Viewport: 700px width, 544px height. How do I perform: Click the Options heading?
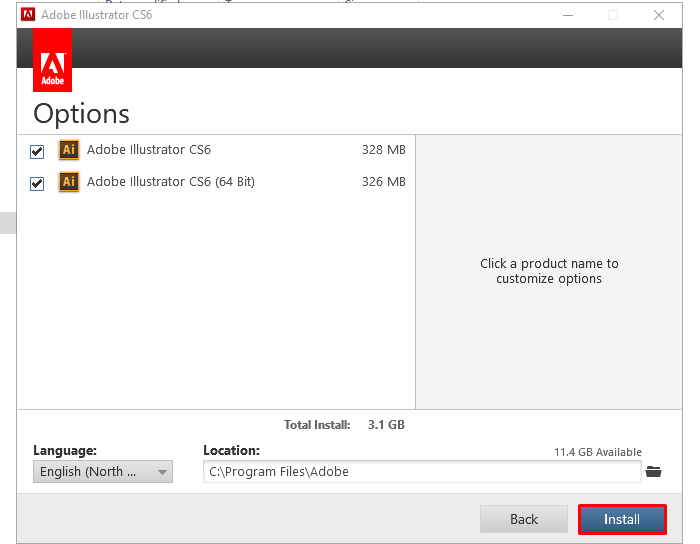point(82,113)
